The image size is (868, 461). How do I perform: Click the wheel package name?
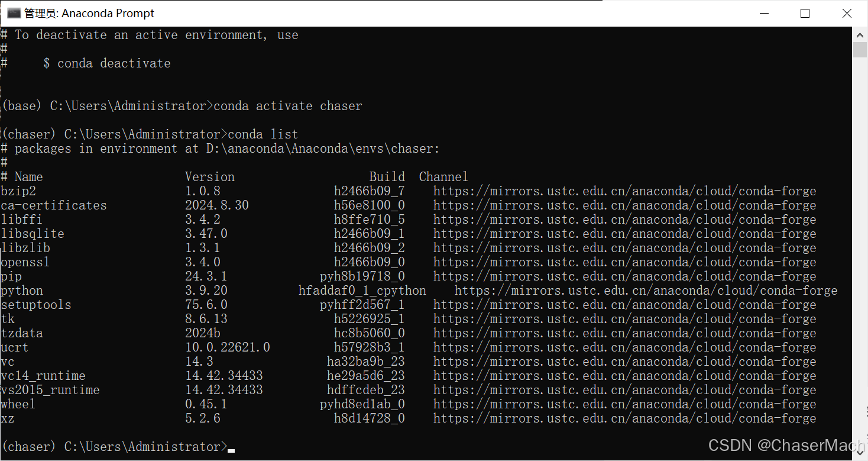[x=18, y=404]
